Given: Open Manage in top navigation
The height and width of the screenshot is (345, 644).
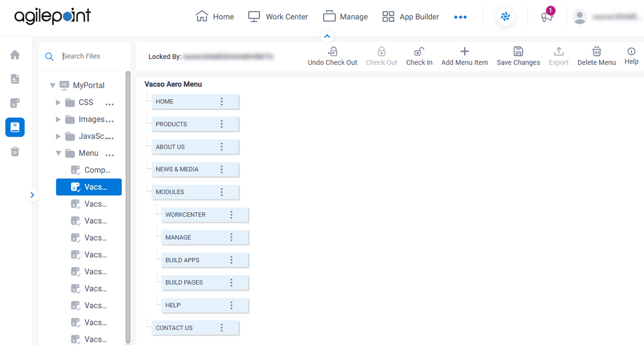Looking at the screenshot, I should pyautogui.click(x=345, y=17).
